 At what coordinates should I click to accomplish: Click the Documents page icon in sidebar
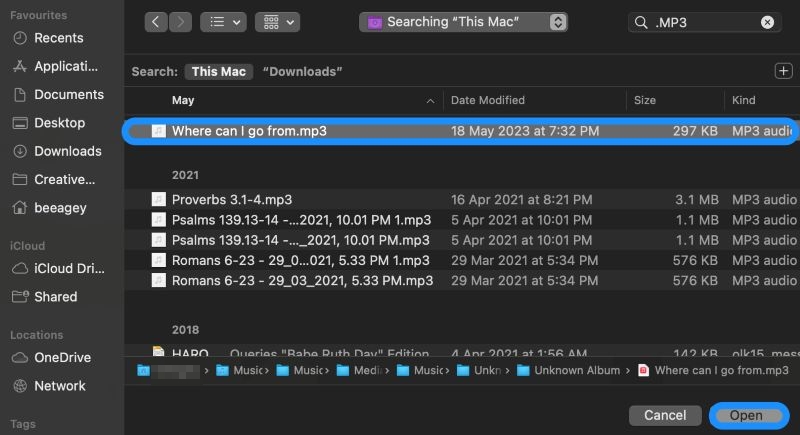point(20,94)
